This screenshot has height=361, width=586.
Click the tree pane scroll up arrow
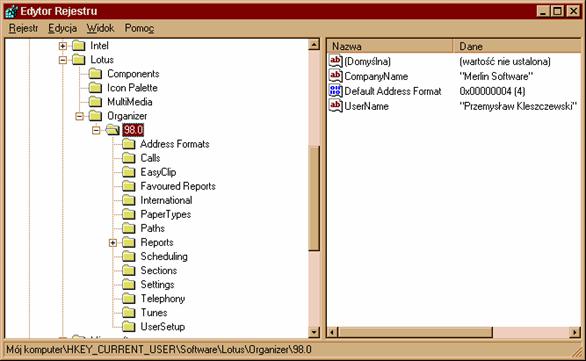(x=314, y=45)
